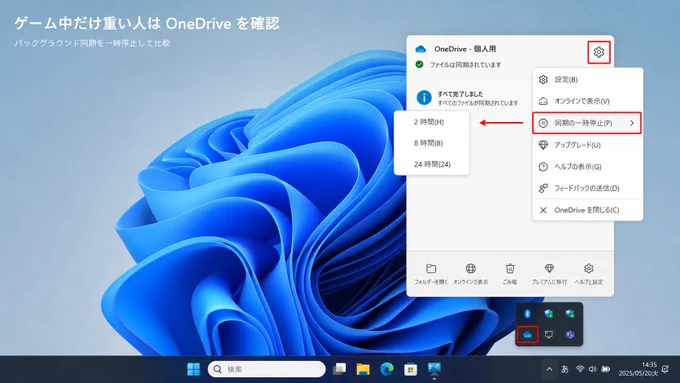Open Task View from the taskbar
The height and width of the screenshot is (383, 680).
[339, 369]
